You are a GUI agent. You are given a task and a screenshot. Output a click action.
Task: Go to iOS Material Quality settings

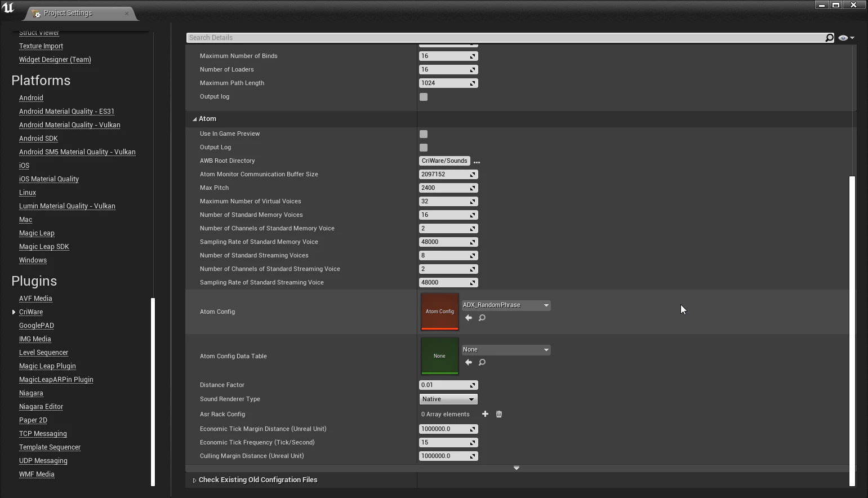pos(49,179)
